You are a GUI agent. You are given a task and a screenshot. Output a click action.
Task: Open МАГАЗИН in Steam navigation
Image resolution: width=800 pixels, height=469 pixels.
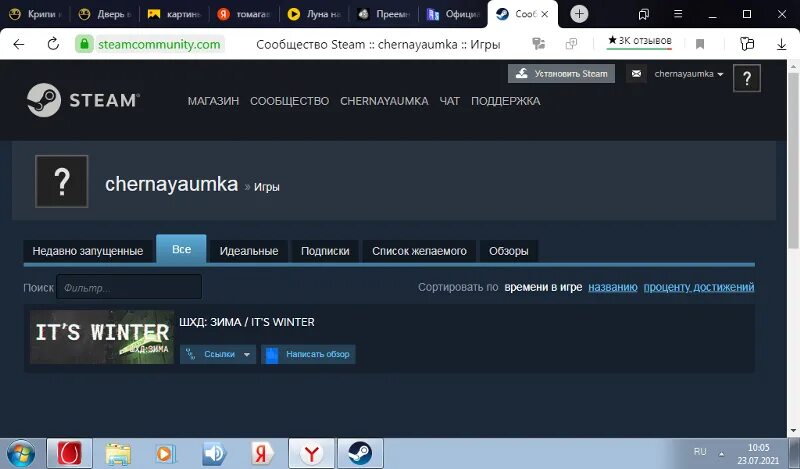tap(213, 101)
